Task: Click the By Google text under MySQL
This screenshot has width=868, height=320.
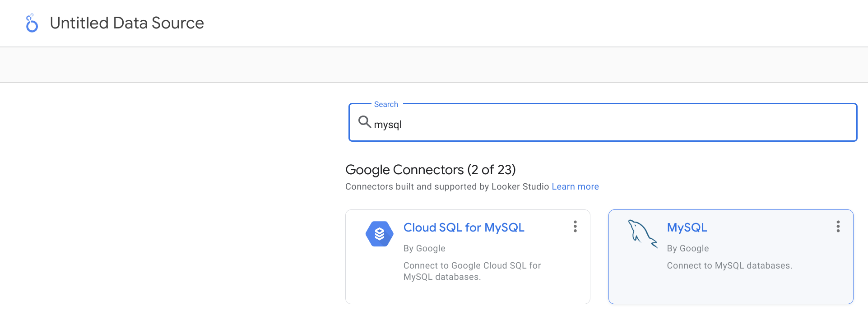Action: coord(687,248)
